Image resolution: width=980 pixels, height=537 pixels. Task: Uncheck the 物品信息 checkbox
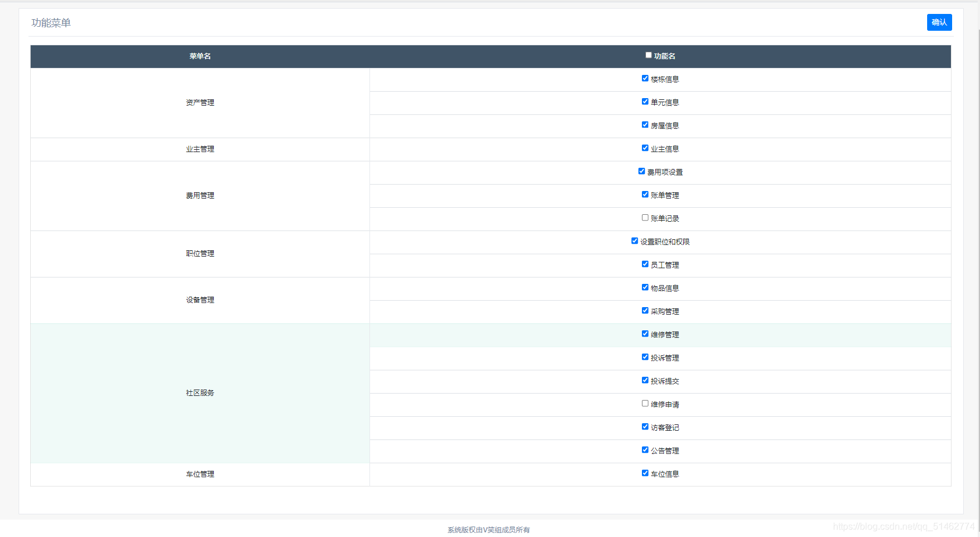(645, 287)
